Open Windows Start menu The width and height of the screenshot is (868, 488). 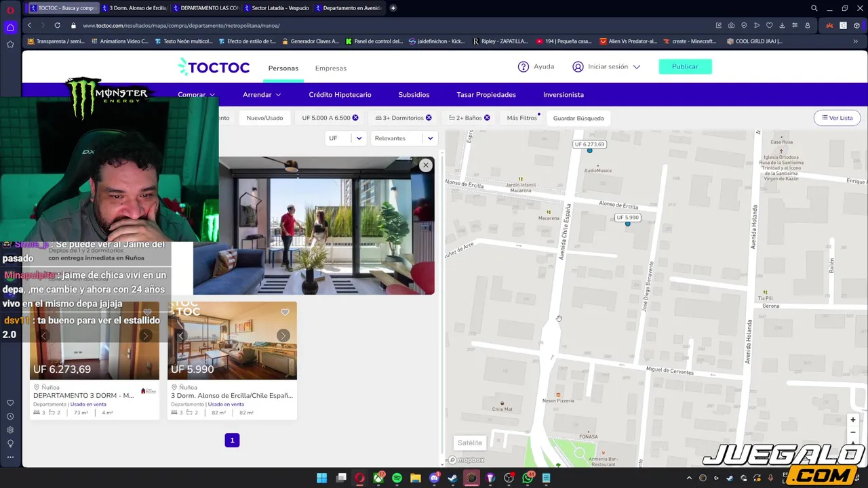pyautogui.click(x=322, y=478)
